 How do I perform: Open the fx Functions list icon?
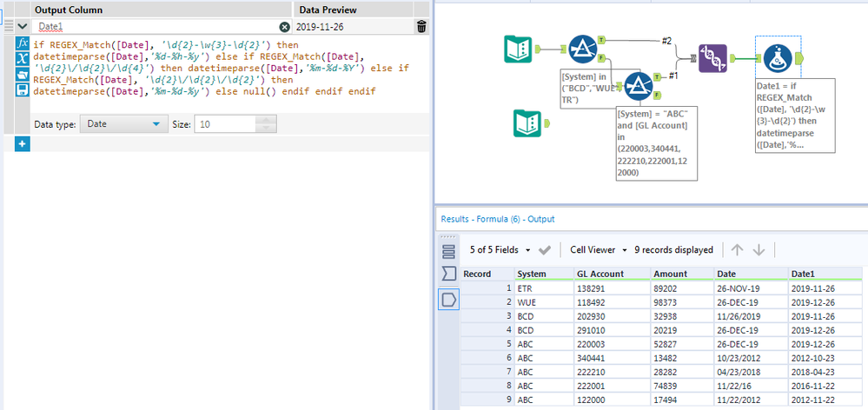click(x=23, y=43)
